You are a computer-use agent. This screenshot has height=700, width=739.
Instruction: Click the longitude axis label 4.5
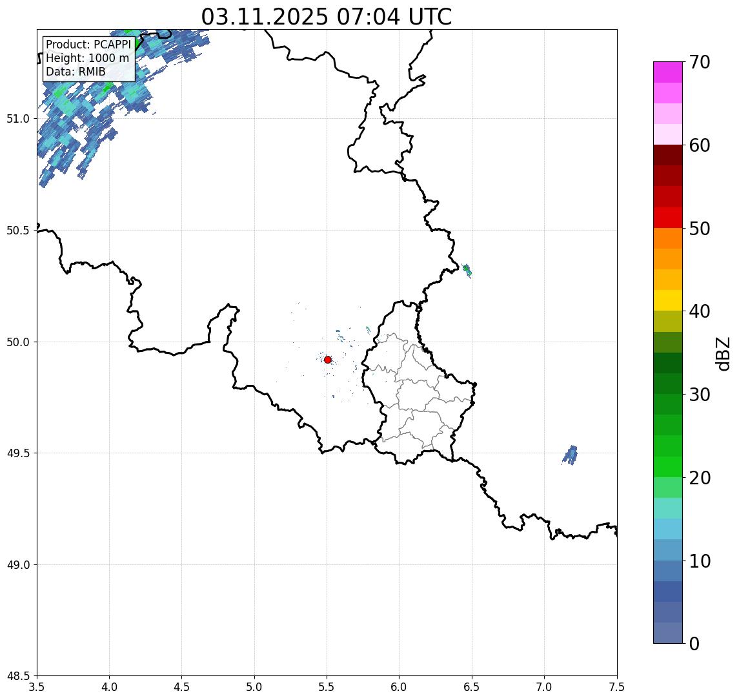[182, 687]
